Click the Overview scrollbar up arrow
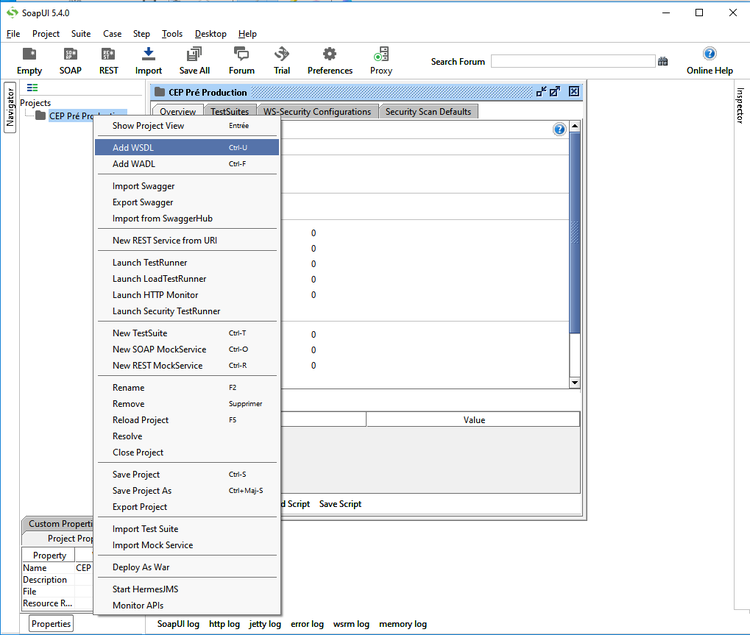This screenshot has width=750, height=635. [574, 126]
